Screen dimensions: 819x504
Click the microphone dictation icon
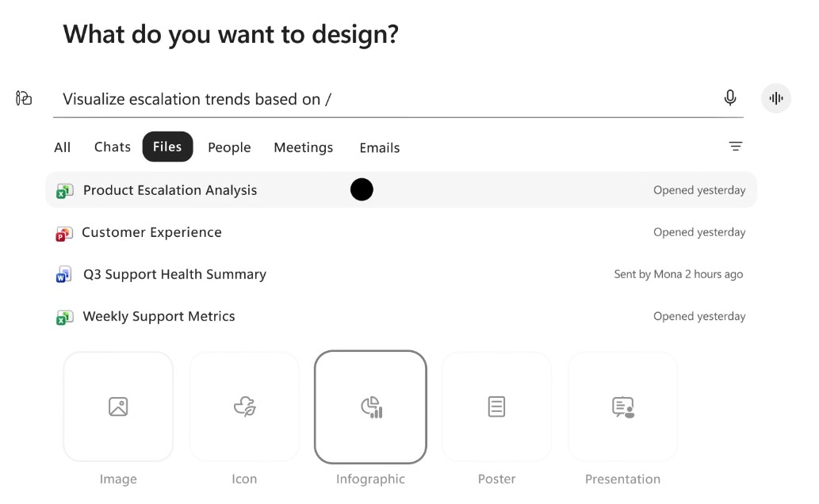729,97
